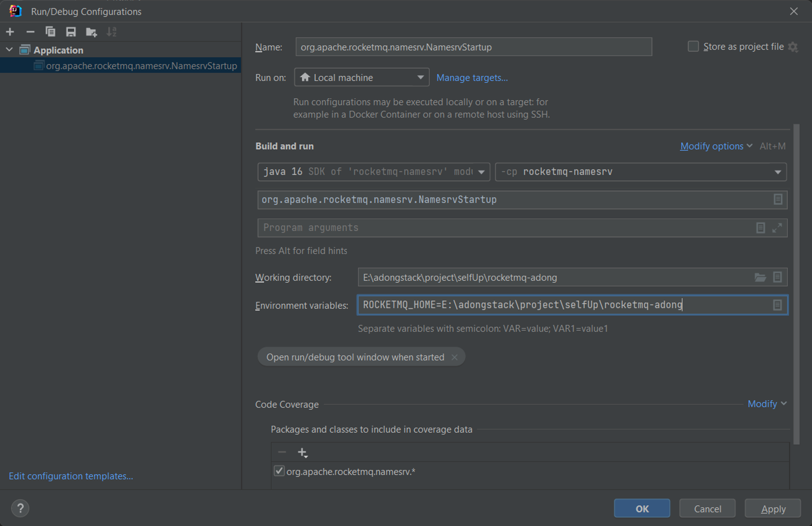Add a coverage package with the plus icon
The width and height of the screenshot is (812, 526).
tap(302, 453)
